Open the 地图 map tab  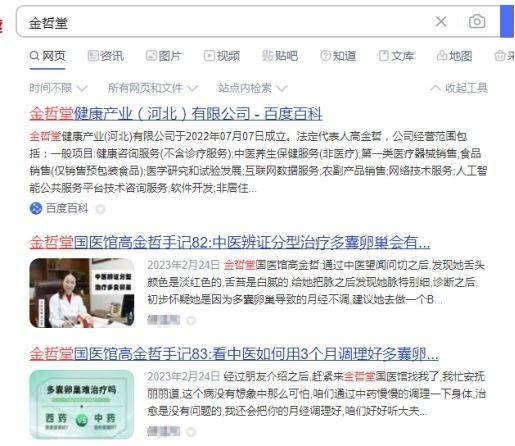454,56
